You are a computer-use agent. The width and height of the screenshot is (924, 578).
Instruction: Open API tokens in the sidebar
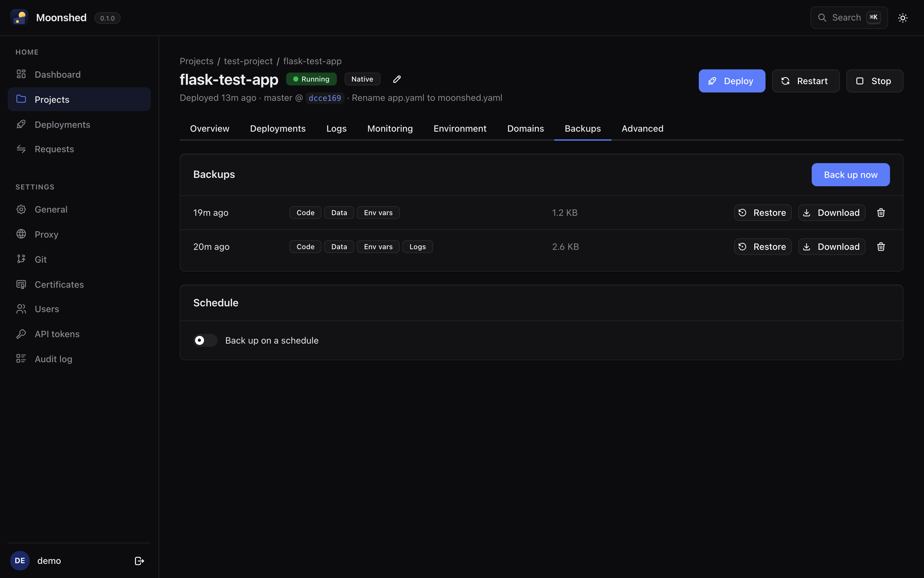79,334
